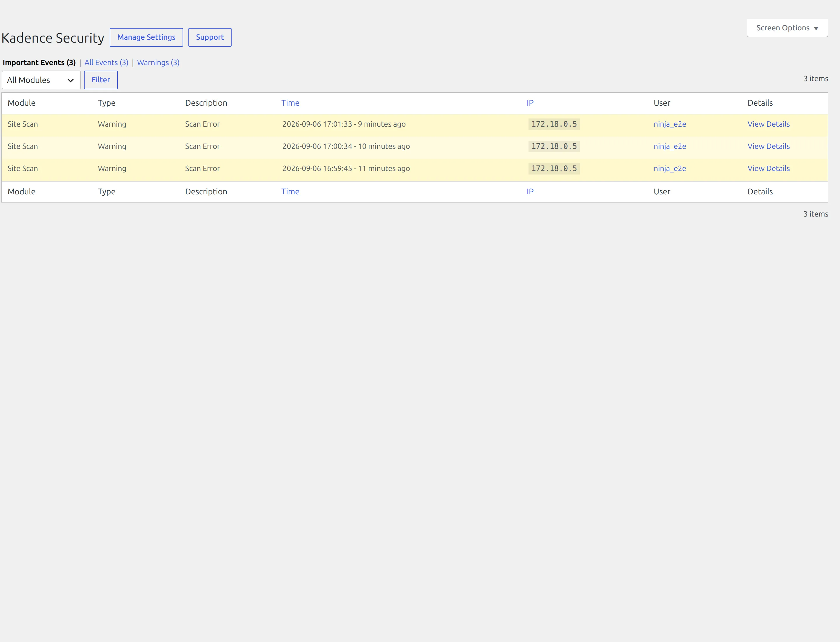
Task: Click the Time header in table footer
Action: 290,191
